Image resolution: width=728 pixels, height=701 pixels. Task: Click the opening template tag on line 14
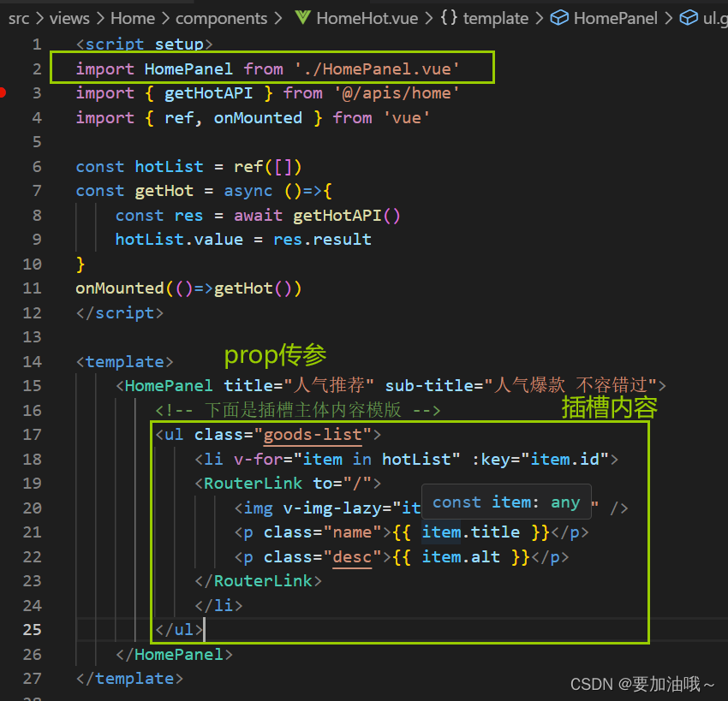124,362
